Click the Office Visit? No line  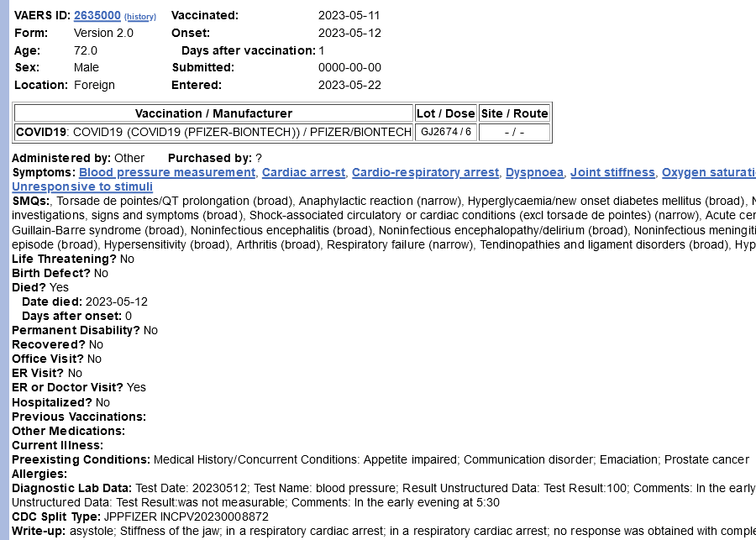coord(57,359)
